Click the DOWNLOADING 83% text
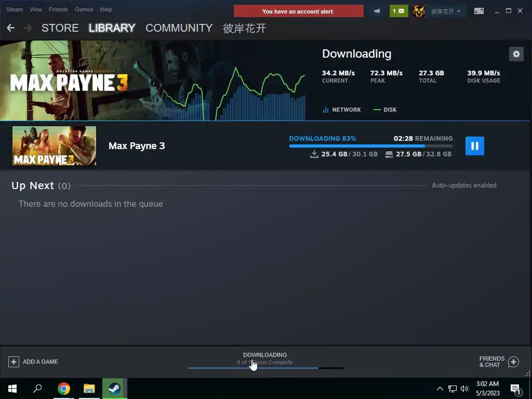The width and height of the screenshot is (532, 399). (x=322, y=138)
